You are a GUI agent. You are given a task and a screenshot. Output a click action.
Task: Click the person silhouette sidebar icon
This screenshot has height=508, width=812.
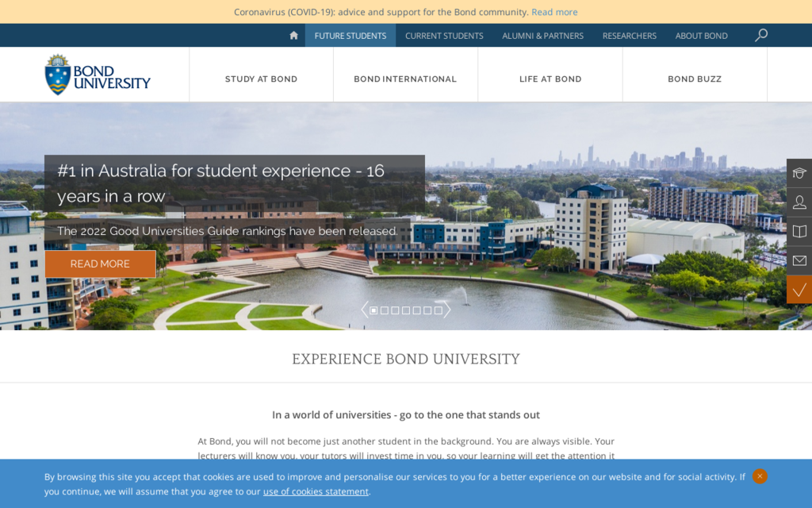coord(799,202)
